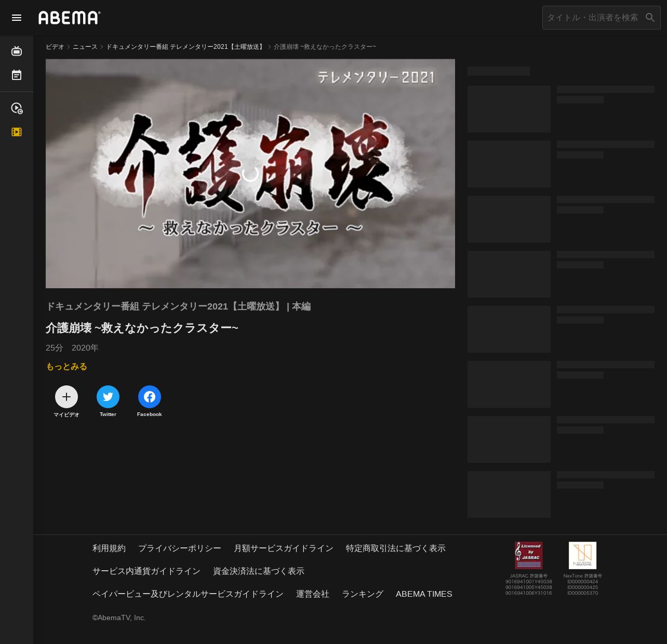Open 特定商取引法に基づく表示 link
667x644 pixels.
pos(396,548)
